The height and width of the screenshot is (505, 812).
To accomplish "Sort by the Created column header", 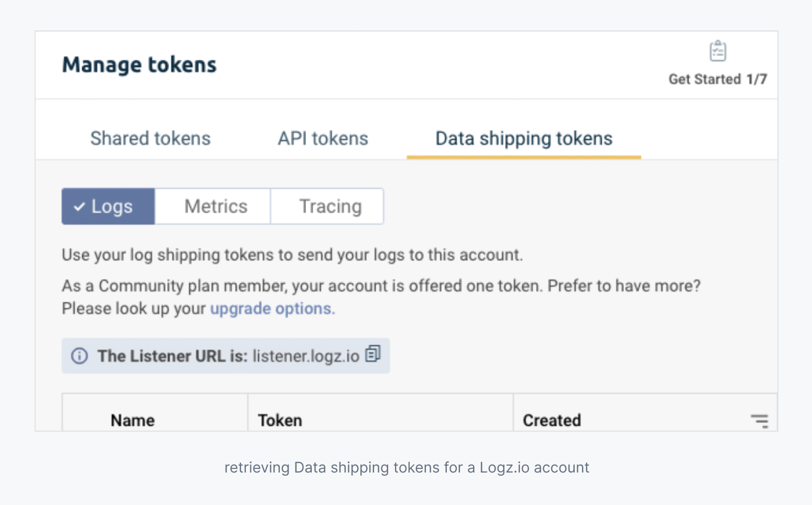I will pos(552,420).
